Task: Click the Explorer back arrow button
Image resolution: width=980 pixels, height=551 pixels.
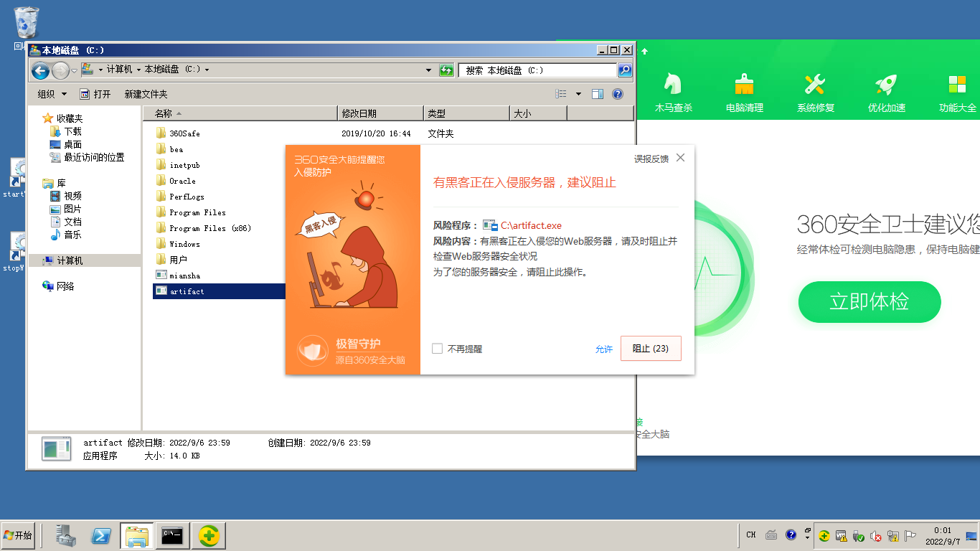Action: (x=40, y=70)
